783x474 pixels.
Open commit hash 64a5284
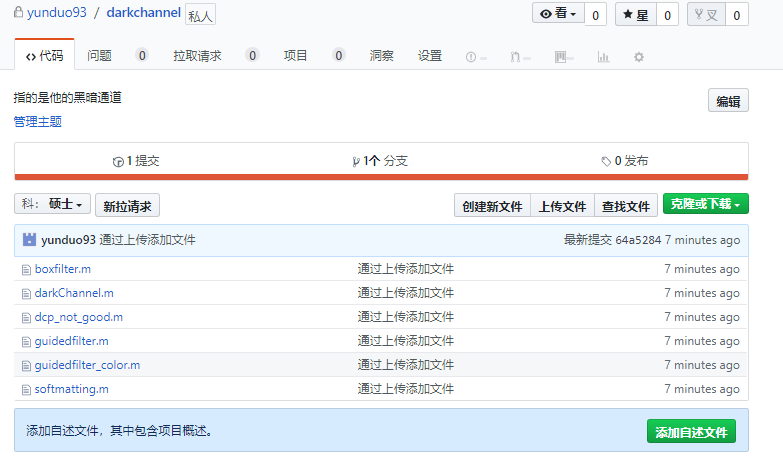pos(638,240)
